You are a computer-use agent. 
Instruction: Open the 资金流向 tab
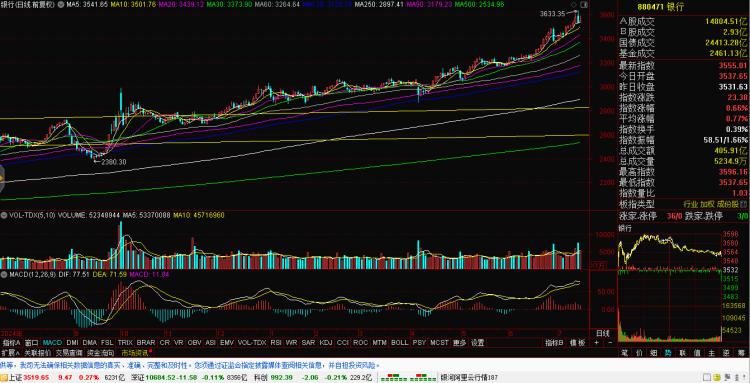100,353
